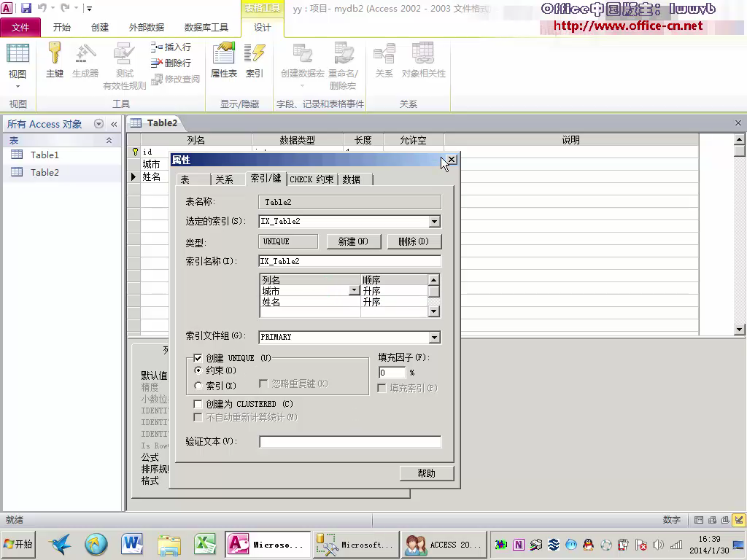The width and height of the screenshot is (747, 560).
Task: Select the 索引 (index) radio option
Action: click(198, 386)
